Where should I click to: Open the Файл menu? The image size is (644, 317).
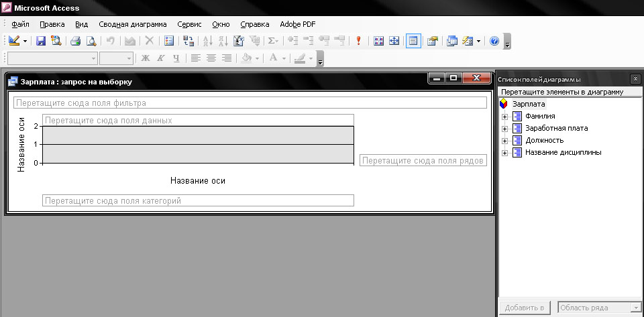[21, 24]
